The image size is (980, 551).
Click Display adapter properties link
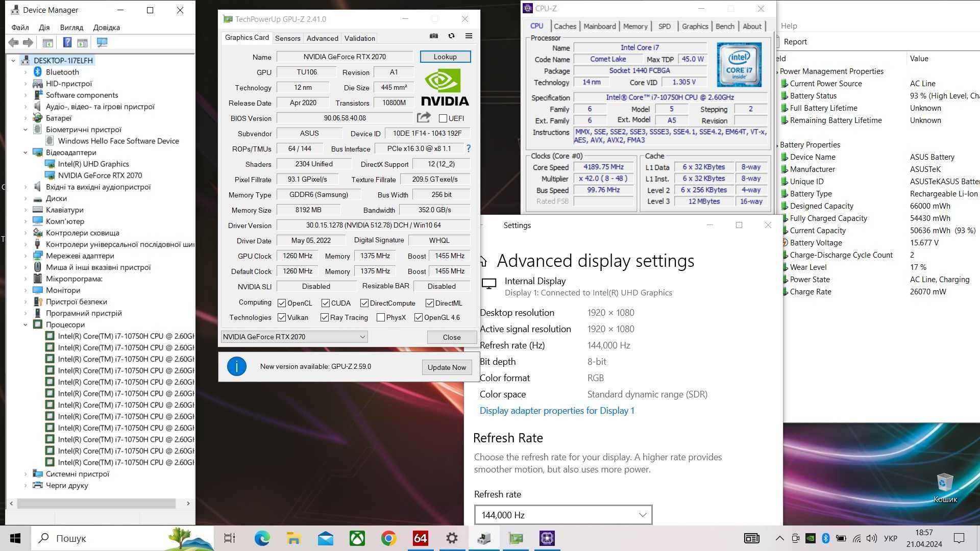(557, 410)
